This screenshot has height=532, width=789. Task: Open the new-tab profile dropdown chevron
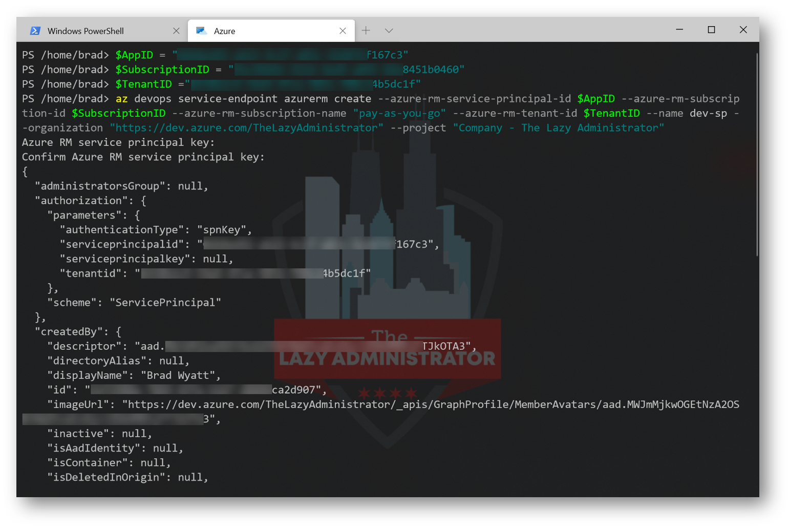(x=389, y=31)
